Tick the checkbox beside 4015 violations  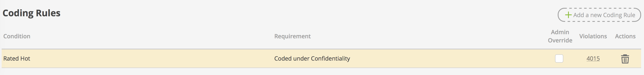click(559, 59)
